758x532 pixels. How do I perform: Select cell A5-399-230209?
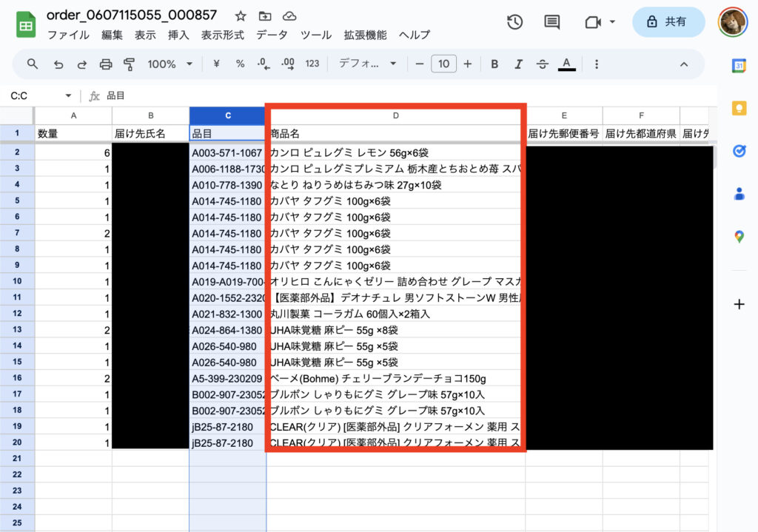pos(228,378)
